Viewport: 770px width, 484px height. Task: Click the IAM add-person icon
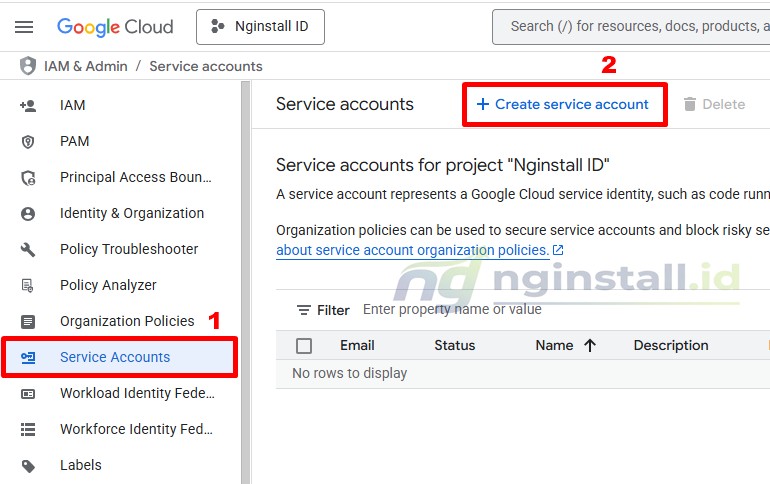tap(28, 106)
